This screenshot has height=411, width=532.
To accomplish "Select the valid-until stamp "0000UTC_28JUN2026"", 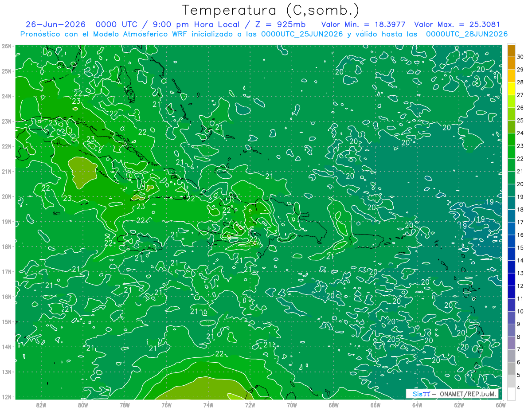I will (467, 34).
